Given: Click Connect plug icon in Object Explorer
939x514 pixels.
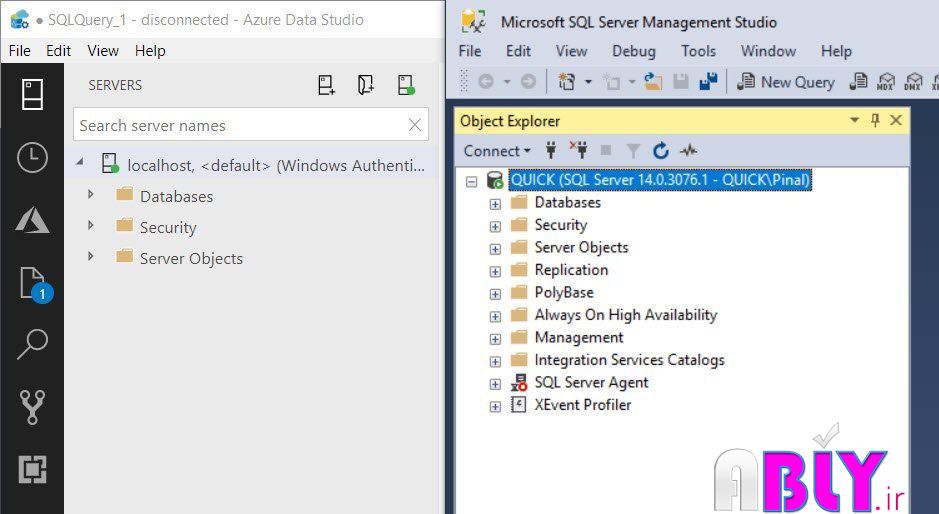Looking at the screenshot, I should tap(550, 150).
